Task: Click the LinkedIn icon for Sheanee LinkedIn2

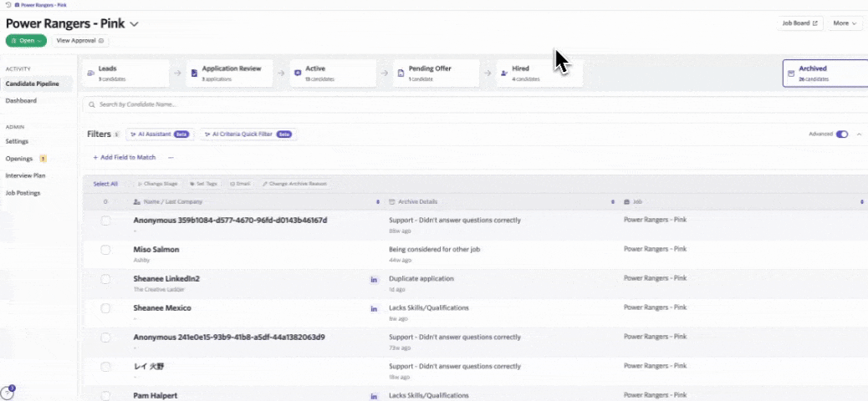Action: 375,279
